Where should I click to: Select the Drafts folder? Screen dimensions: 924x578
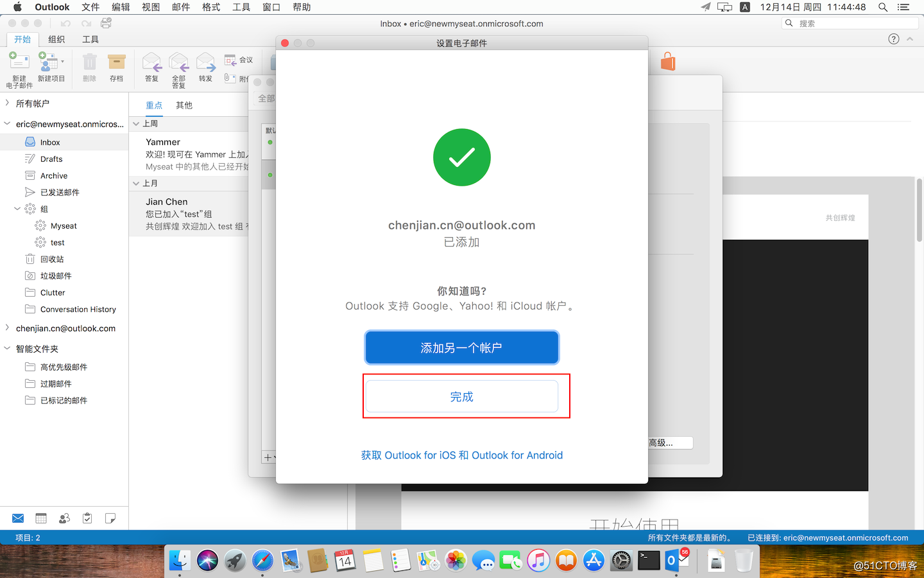pyautogui.click(x=64, y=159)
